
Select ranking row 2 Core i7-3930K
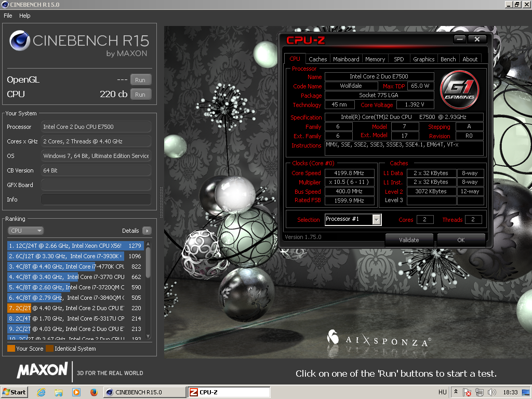click(x=75, y=256)
